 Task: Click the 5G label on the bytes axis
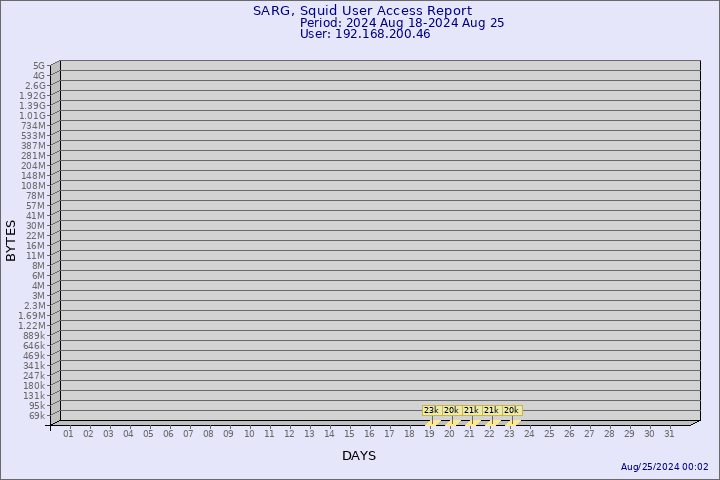point(39,66)
